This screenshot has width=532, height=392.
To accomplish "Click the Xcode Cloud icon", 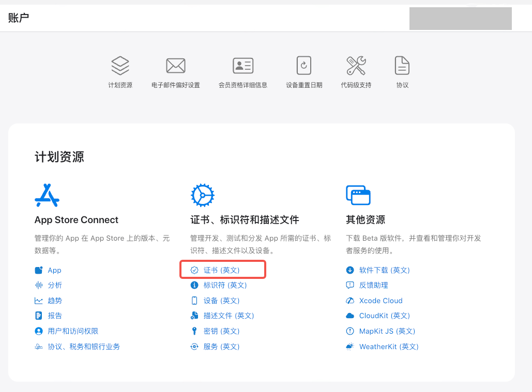I will [x=350, y=301].
